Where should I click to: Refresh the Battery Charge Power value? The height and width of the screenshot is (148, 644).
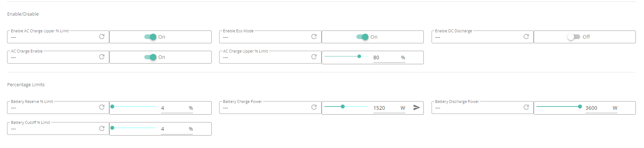[x=314, y=107]
